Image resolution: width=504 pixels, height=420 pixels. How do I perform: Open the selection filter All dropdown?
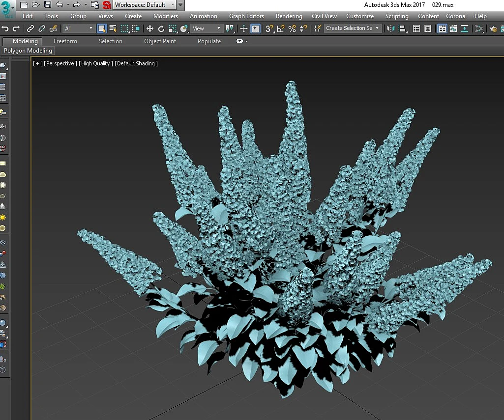[79, 28]
